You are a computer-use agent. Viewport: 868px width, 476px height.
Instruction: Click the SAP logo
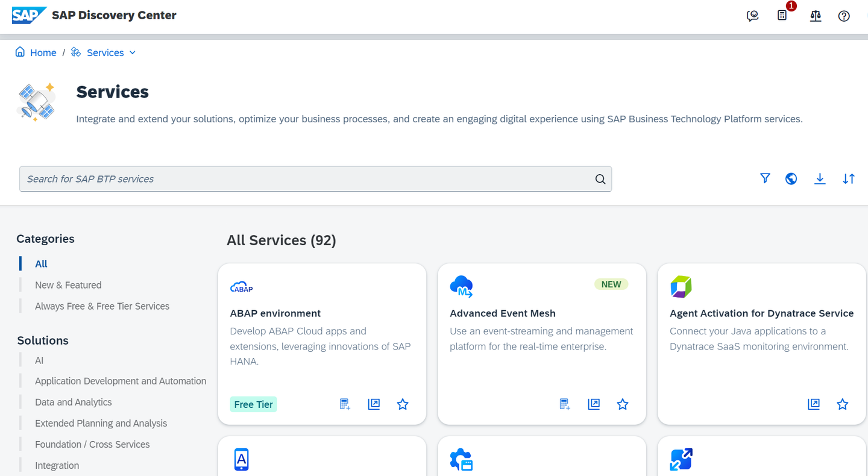[x=29, y=16]
